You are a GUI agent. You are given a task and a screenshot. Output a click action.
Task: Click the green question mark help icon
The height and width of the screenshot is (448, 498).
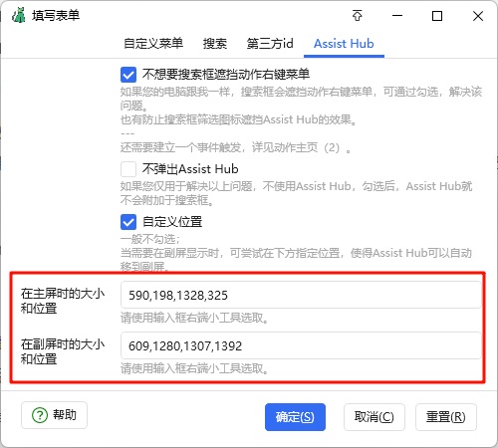[40, 415]
